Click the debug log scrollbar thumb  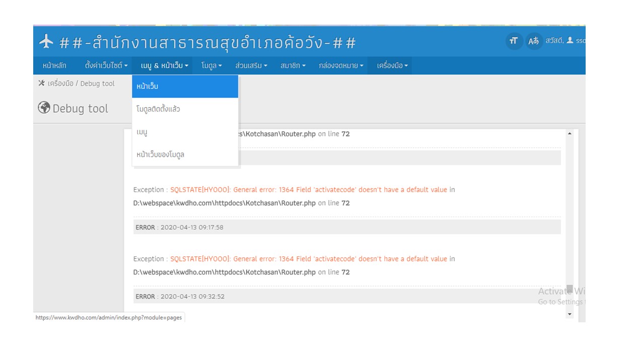click(570, 289)
